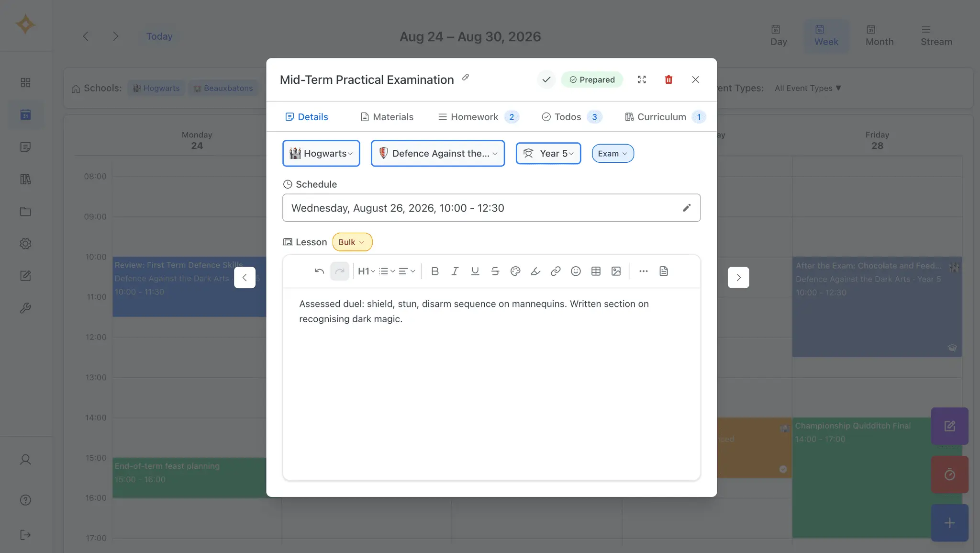Open the emoji picker icon
The width and height of the screenshot is (980, 553).
(576, 271)
